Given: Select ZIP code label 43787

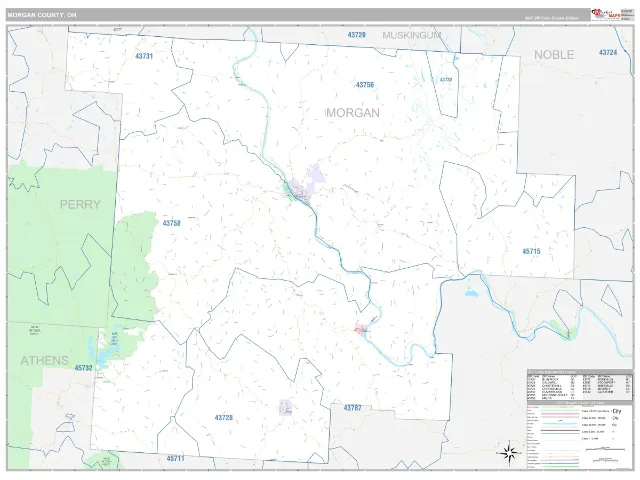Looking at the screenshot, I should click(353, 408).
